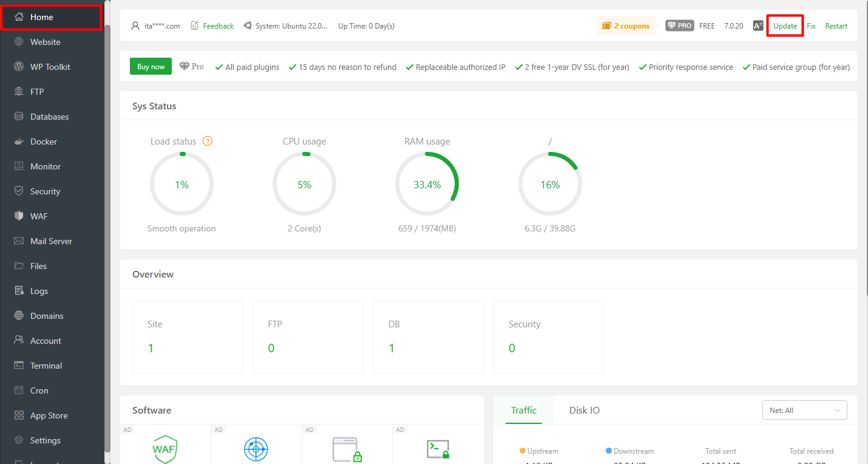This screenshot has width=868, height=464.
Task: Click the WAF ad icon under Software
Action: [164, 448]
